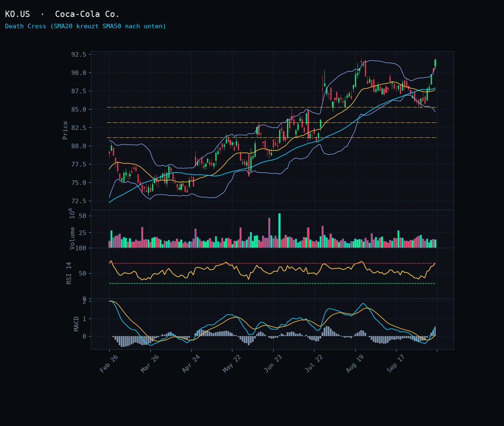Click the 50 tick on the RSI axis
This screenshot has height=426, width=504.
point(82,274)
